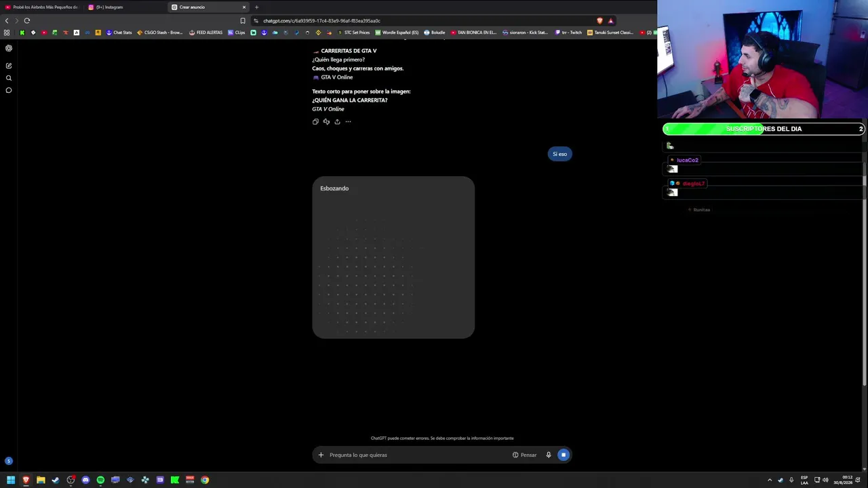Open the 'Clips' bookmark
Image resolution: width=868 pixels, height=488 pixels.
[237, 33]
